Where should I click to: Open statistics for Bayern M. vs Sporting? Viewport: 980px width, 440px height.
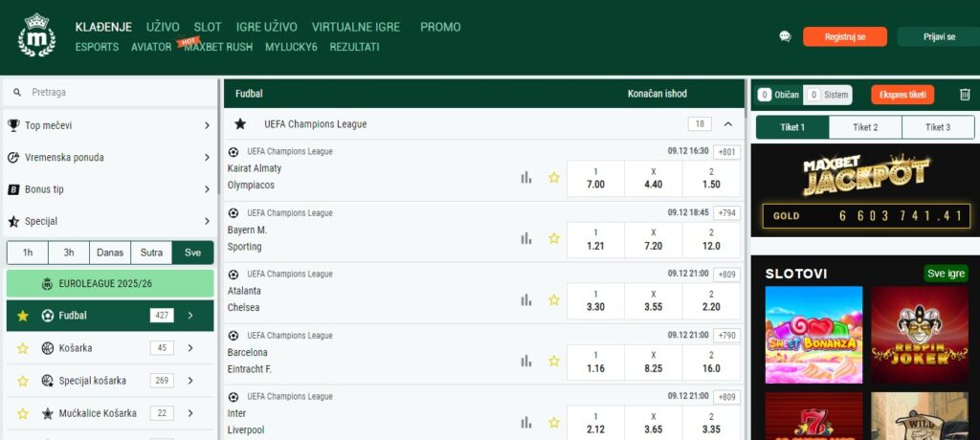pos(526,238)
